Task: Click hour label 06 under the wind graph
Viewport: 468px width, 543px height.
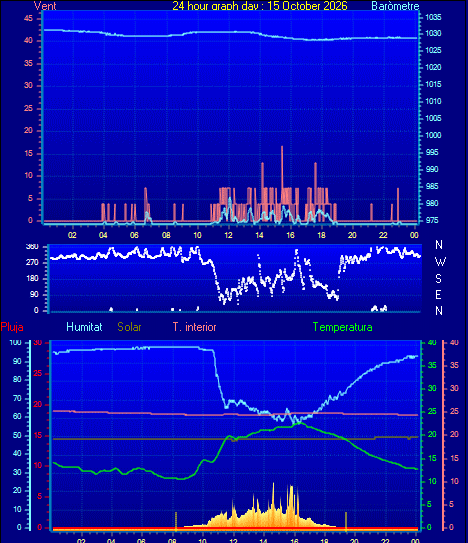Action: pyautogui.click(x=134, y=235)
